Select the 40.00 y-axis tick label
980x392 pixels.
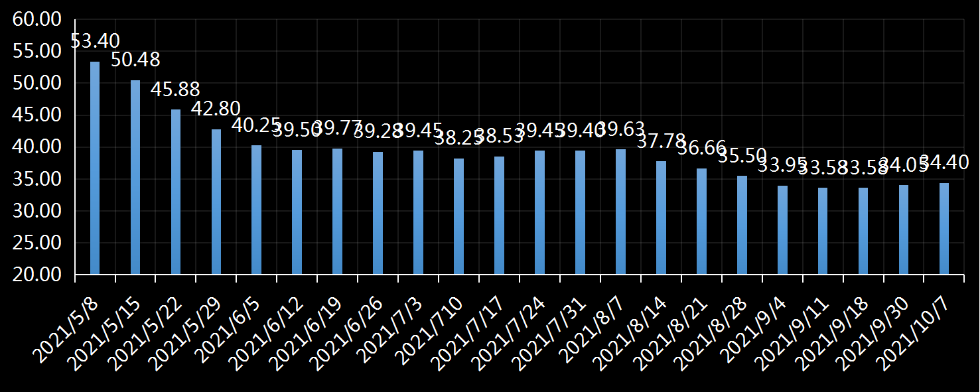36,147
